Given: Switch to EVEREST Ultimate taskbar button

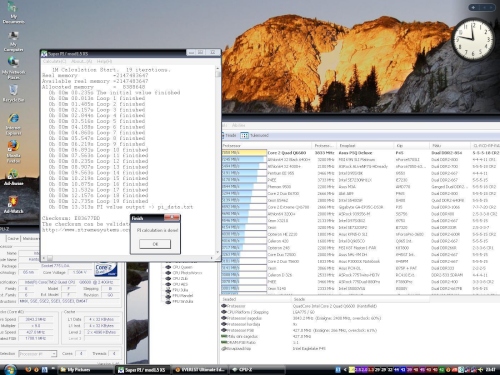Looking at the screenshot, I should click(x=200, y=370).
